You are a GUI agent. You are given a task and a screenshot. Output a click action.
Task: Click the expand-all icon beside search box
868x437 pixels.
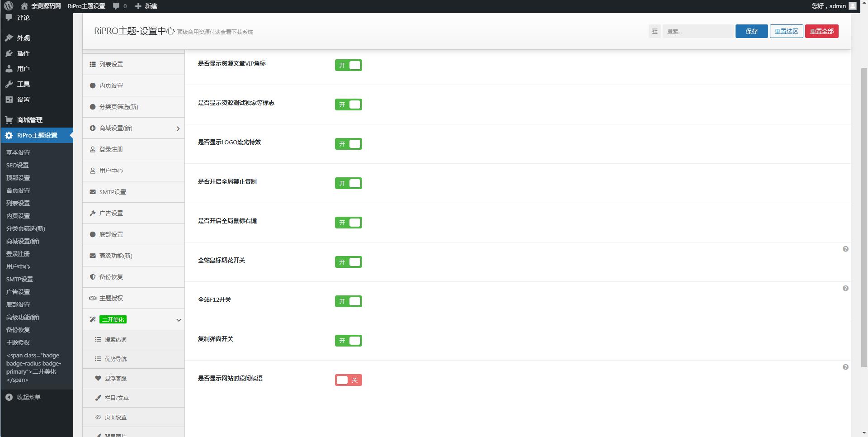pyautogui.click(x=655, y=31)
